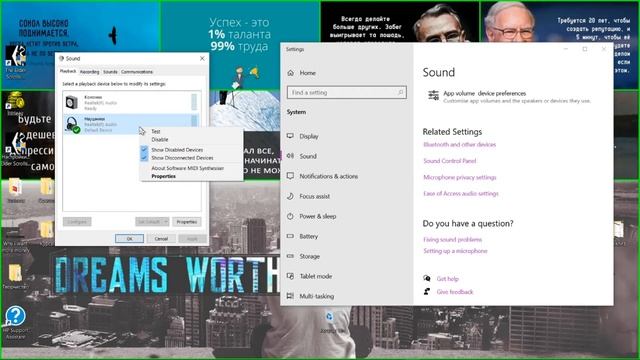Image resolution: width=640 pixels, height=360 pixels.
Task: Switch to the Recording tab
Action: pyautogui.click(x=89, y=72)
